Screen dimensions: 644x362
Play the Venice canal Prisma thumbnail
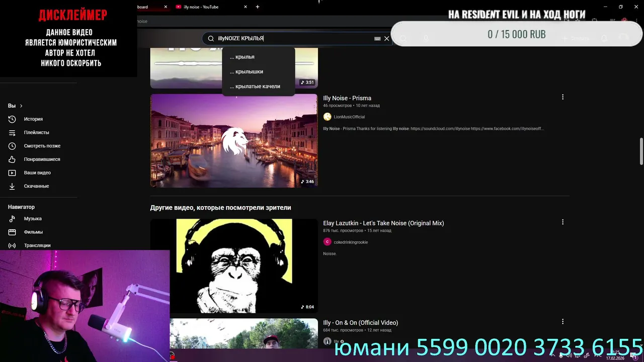coord(234,140)
